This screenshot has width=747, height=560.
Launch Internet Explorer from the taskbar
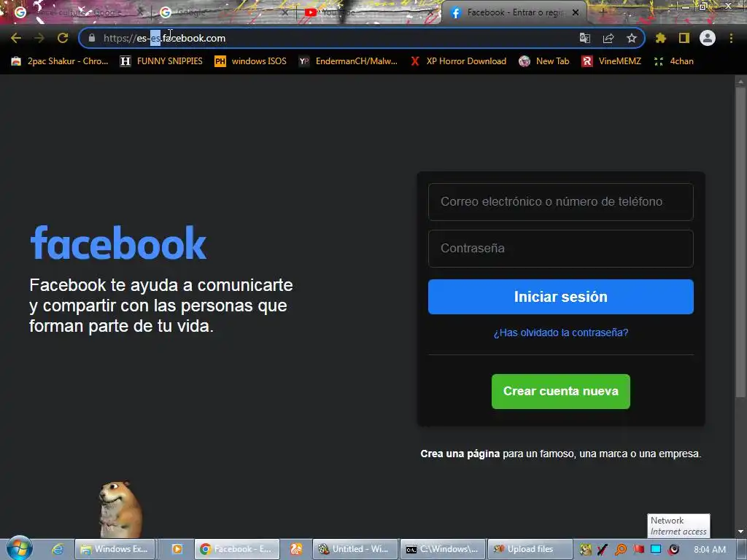pyautogui.click(x=58, y=549)
